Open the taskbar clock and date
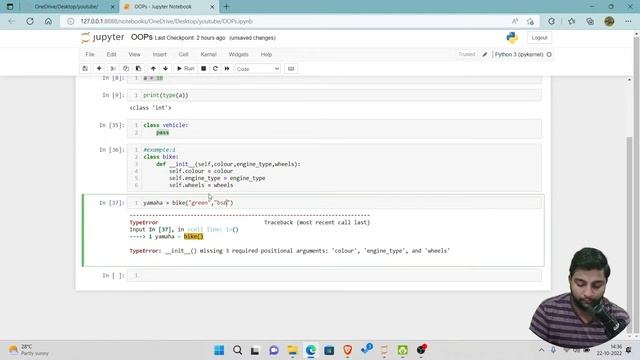The image size is (640, 360). pyautogui.click(x=609, y=350)
